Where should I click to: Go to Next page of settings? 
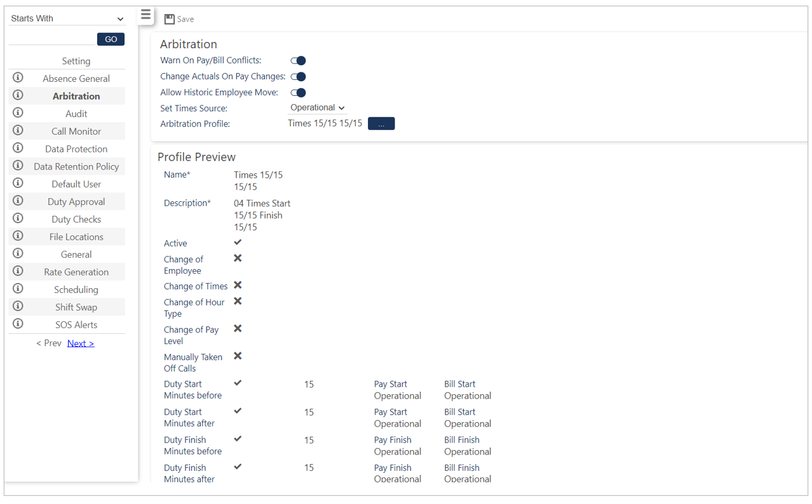click(81, 343)
